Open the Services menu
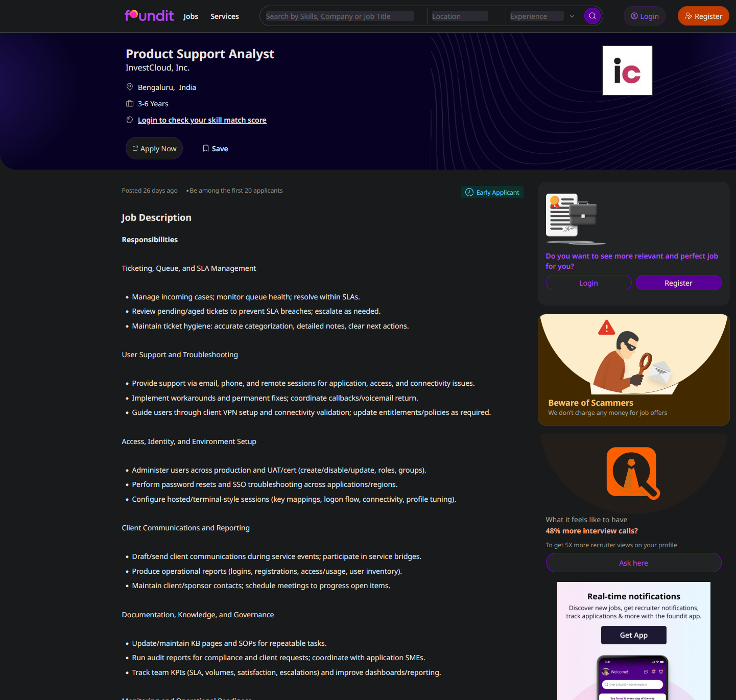This screenshot has width=736, height=700. (x=224, y=16)
